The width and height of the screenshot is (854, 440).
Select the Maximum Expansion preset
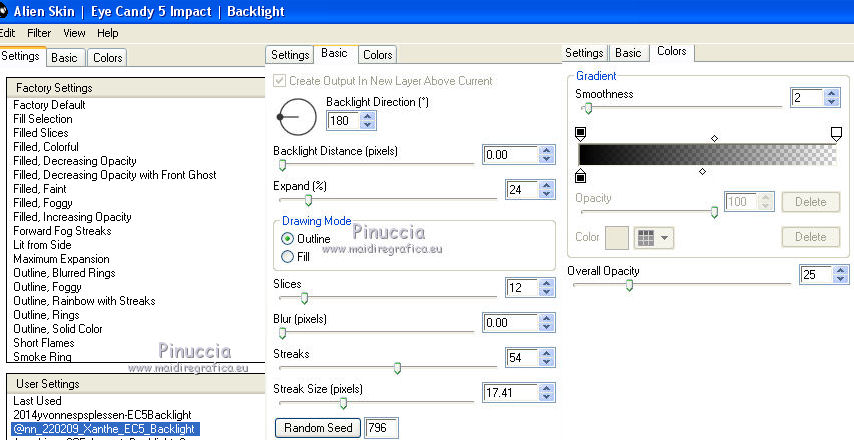61,259
